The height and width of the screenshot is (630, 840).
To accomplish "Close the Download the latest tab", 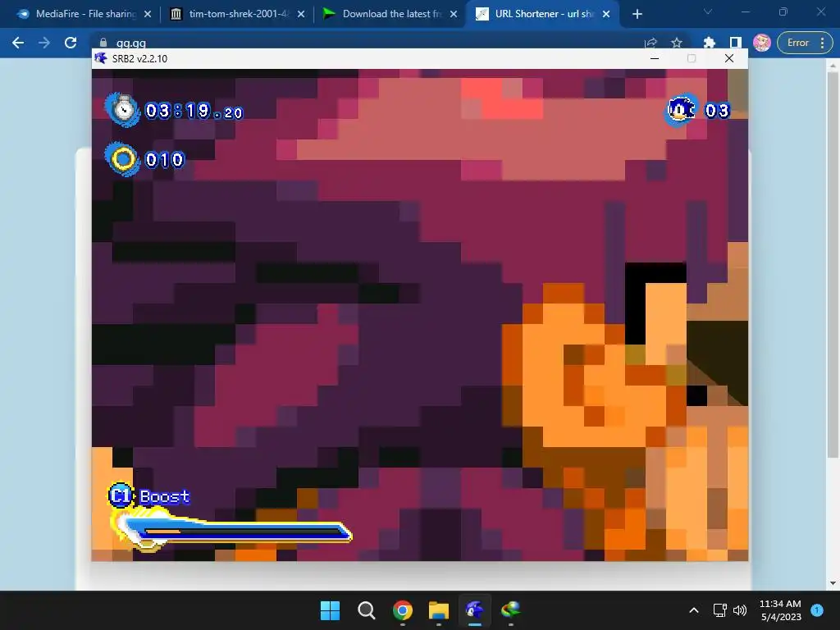I will pyautogui.click(x=454, y=14).
